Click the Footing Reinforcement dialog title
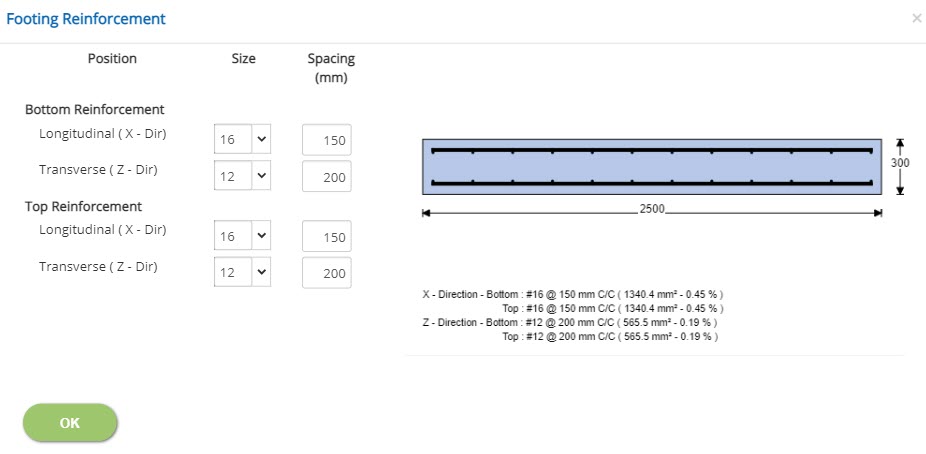This screenshot has width=926, height=454. point(86,19)
